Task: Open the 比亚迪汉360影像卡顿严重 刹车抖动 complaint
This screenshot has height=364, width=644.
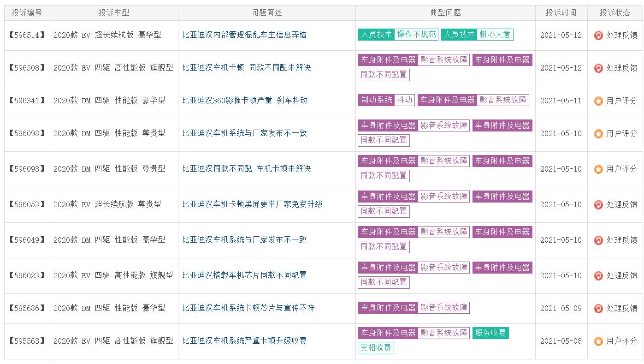Action: click(245, 101)
